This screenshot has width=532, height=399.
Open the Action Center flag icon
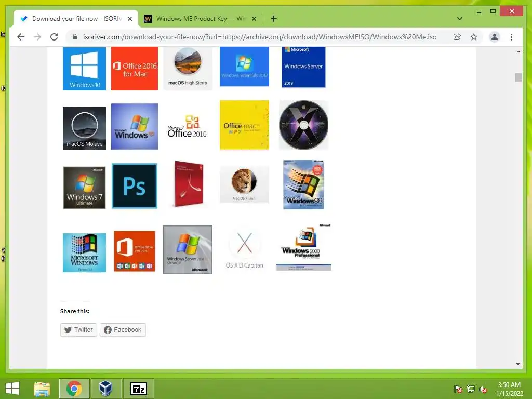tap(458, 389)
